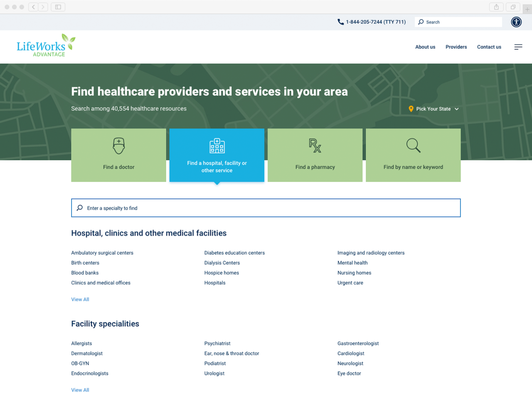Click the specialty search input field
The height and width of the screenshot is (397, 532).
click(266, 208)
